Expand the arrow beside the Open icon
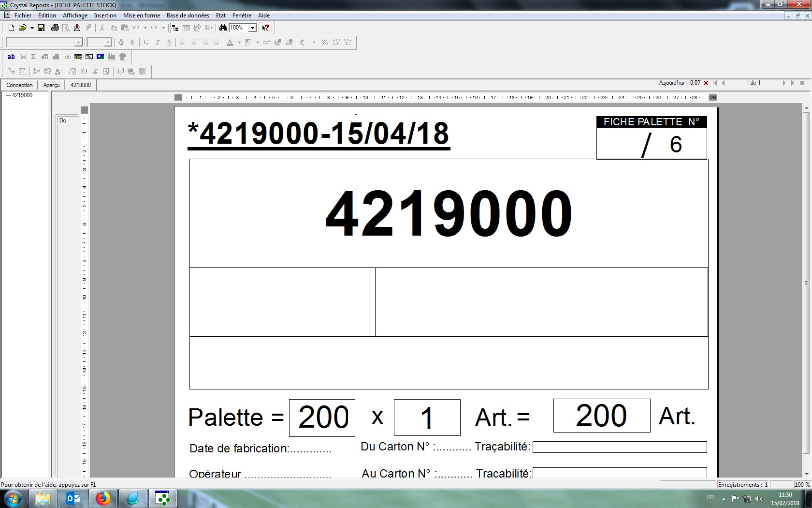 pos(32,28)
